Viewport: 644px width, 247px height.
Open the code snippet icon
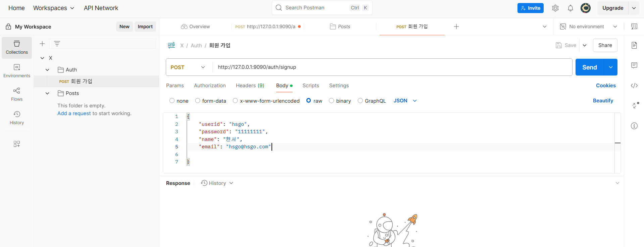[x=634, y=86]
